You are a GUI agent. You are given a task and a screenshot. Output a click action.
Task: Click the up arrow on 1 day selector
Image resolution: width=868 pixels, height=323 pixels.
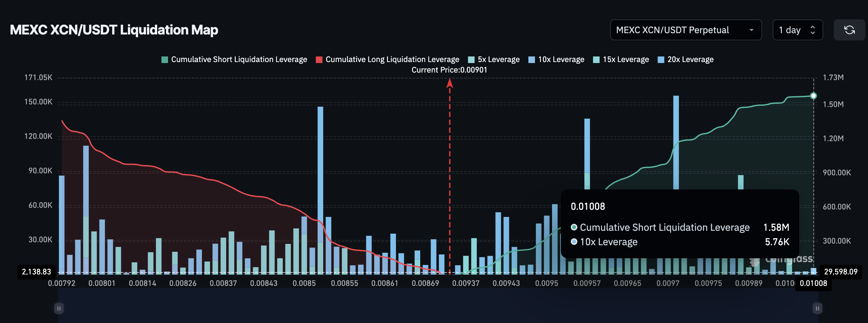tap(813, 27)
